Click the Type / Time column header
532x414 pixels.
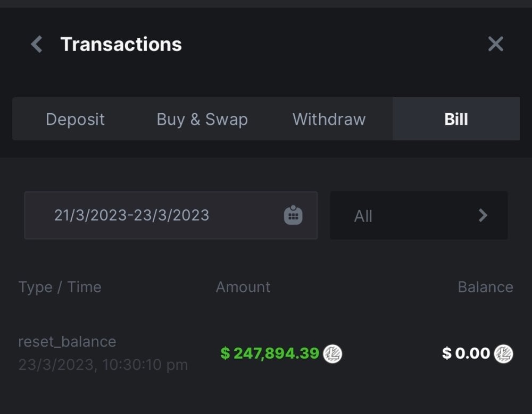point(60,287)
